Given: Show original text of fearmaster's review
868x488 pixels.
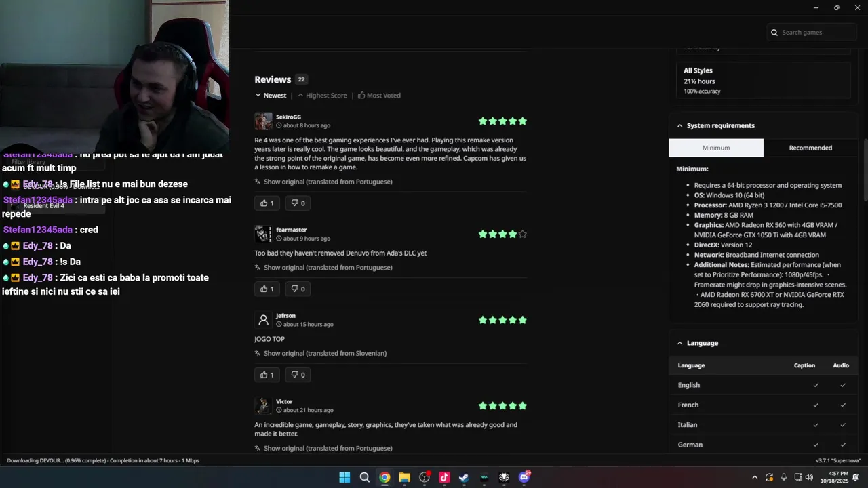Looking at the screenshot, I should tap(323, 268).
